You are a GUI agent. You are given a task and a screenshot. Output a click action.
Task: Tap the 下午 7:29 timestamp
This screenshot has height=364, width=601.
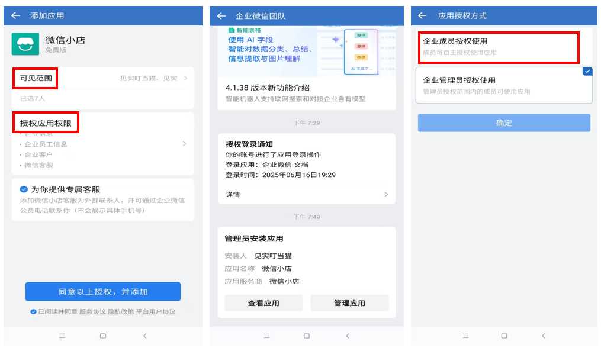pyautogui.click(x=307, y=123)
